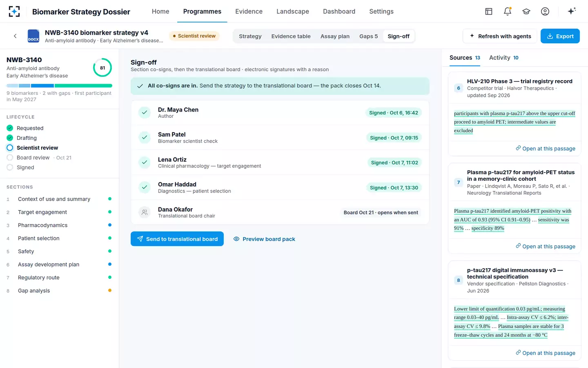Open Plasma p-tau217 paper at this passage
The height and width of the screenshot is (368, 588).
pos(545,246)
